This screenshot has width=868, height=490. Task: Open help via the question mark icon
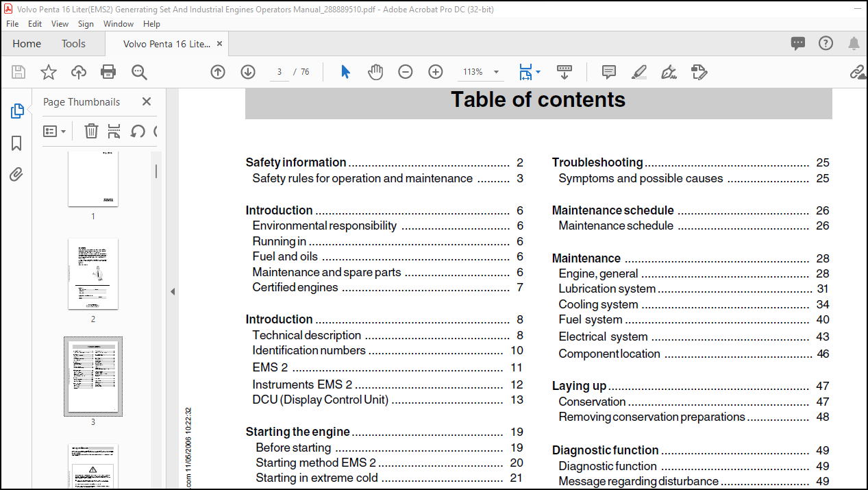pos(826,43)
